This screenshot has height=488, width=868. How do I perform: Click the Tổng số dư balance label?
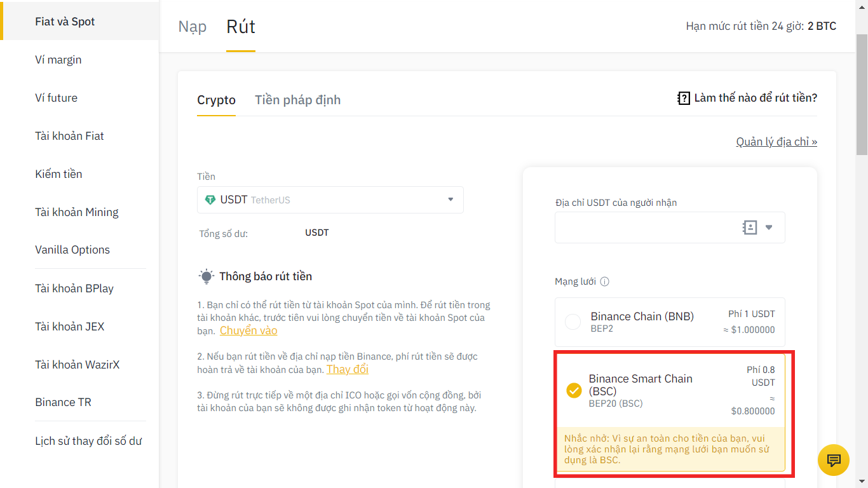click(x=224, y=234)
